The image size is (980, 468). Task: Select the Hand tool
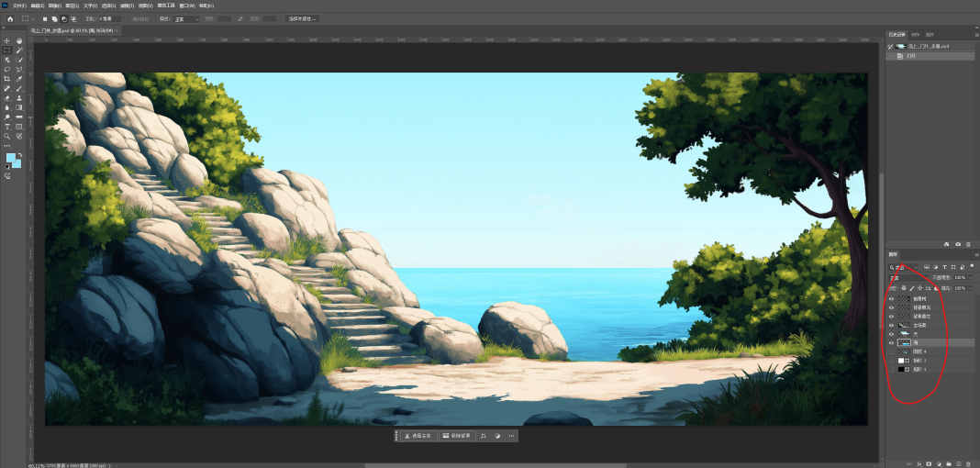click(x=19, y=41)
